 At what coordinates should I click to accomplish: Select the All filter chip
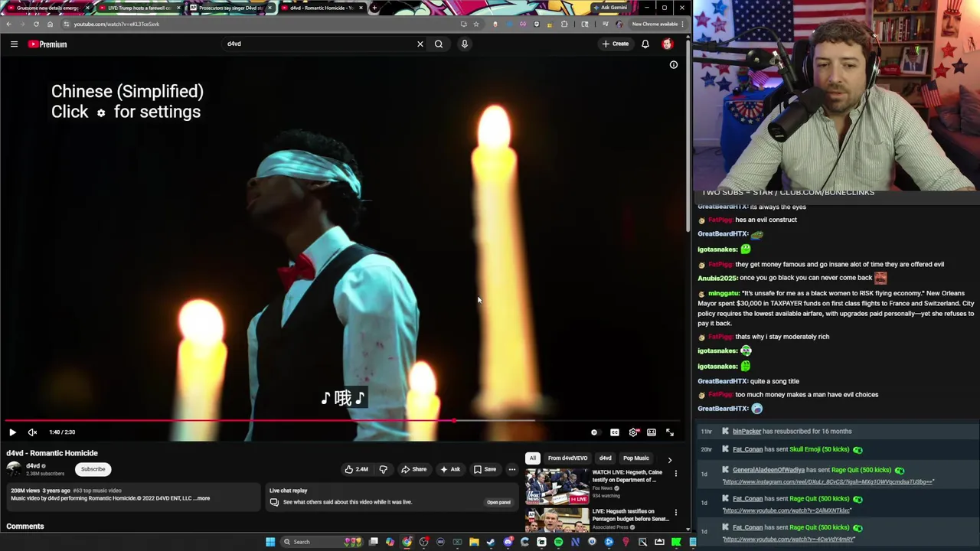coord(532,458)
